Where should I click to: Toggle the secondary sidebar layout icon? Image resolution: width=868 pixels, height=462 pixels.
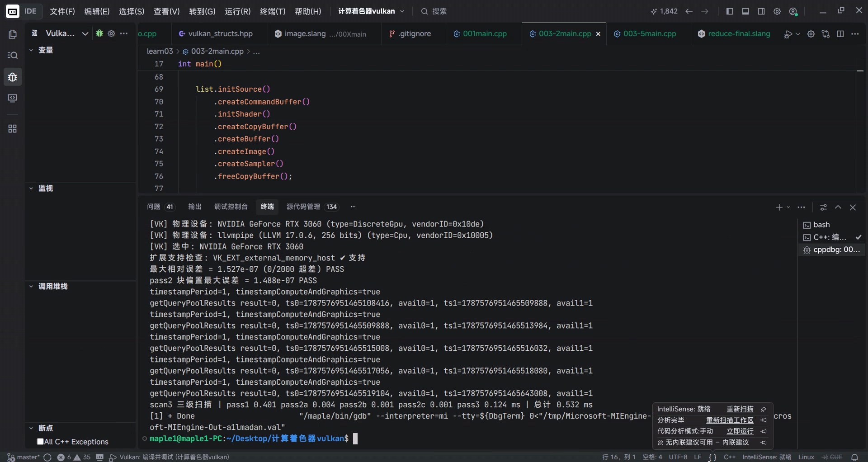pyautogui.click(x=761, y=11)
